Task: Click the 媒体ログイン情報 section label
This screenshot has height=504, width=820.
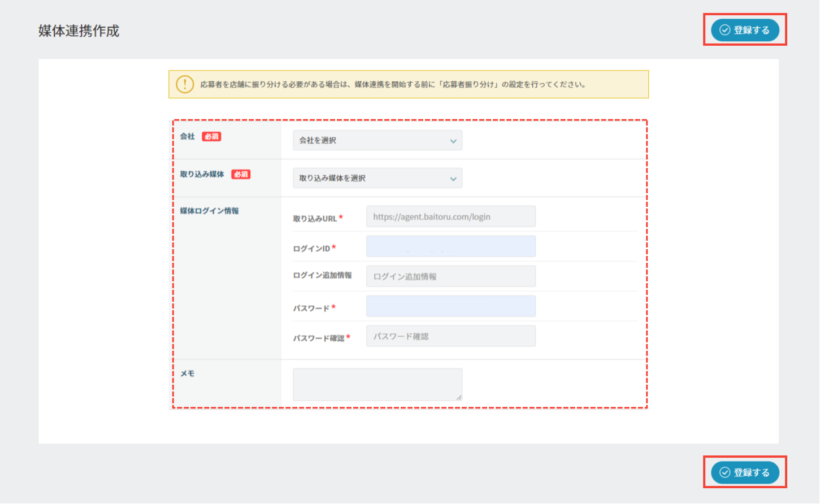Action: pyautogui.click(x=209, y=211)
